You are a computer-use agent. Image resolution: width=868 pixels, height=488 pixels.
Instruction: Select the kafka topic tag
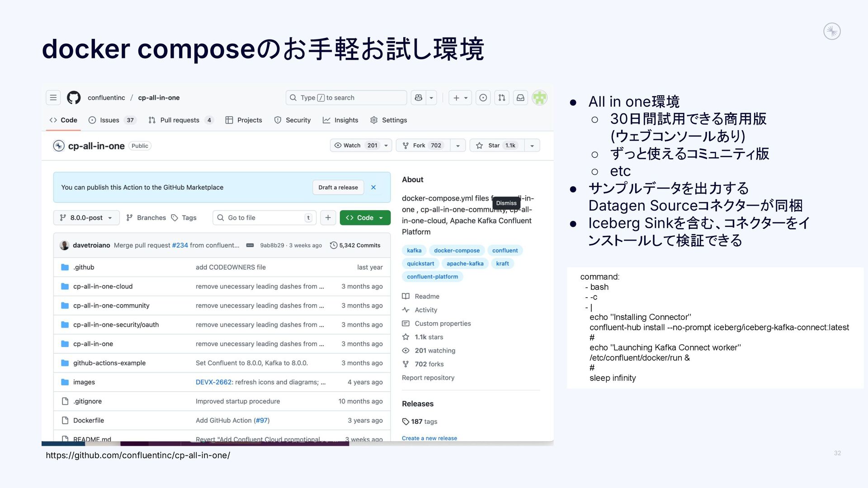(414, 250)
